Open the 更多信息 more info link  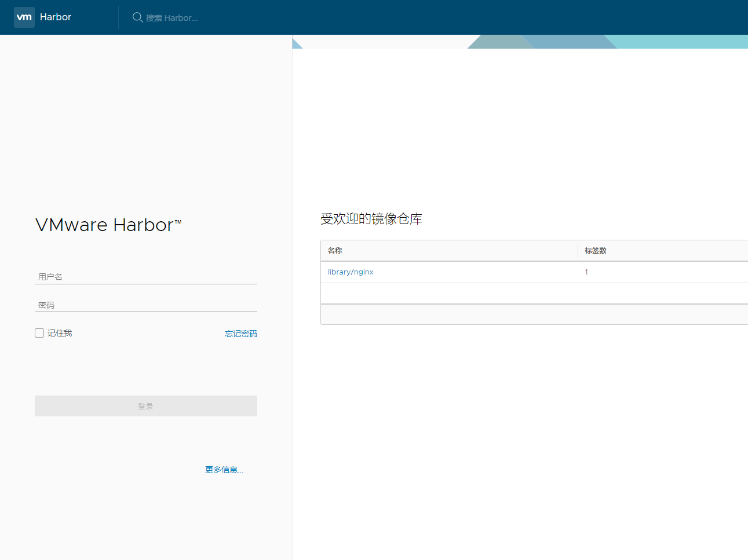(224, 470)
